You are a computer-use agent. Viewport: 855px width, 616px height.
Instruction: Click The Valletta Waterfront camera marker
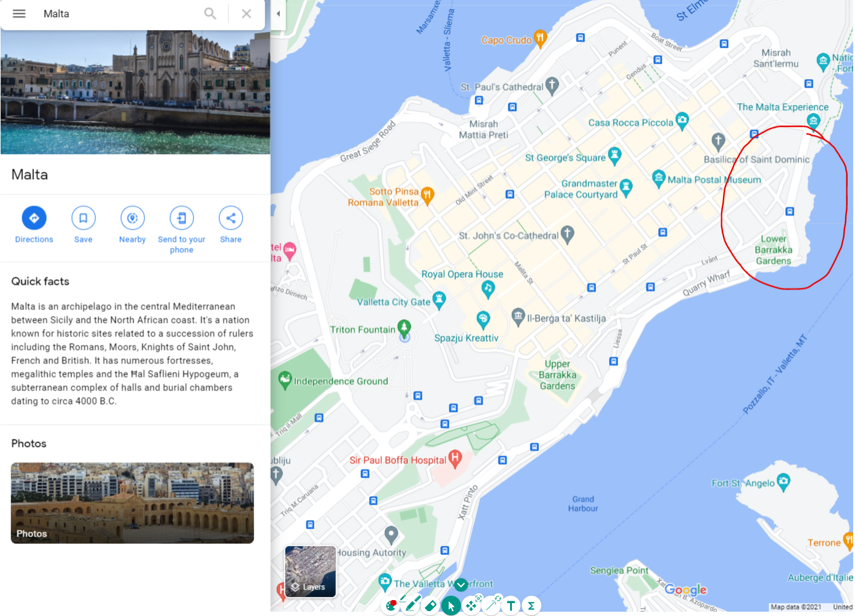[x=385, y=580]
